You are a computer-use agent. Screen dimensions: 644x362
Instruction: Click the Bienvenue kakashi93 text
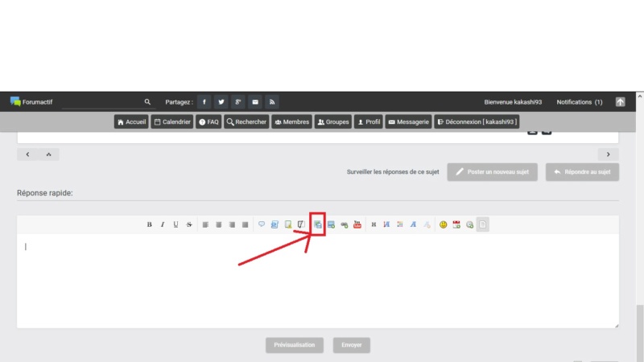point(513,102)
